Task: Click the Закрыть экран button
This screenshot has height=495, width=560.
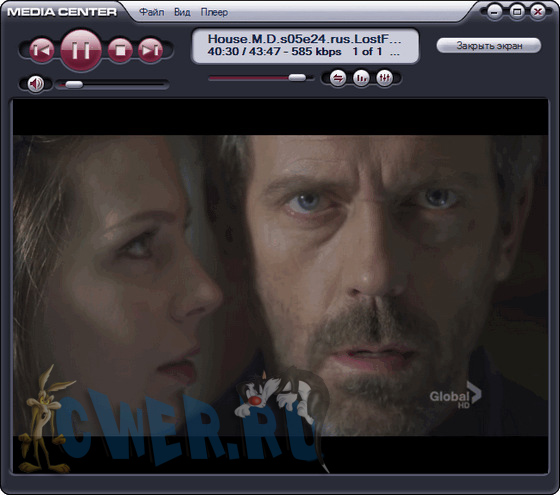Action: (x=489, y=46)
